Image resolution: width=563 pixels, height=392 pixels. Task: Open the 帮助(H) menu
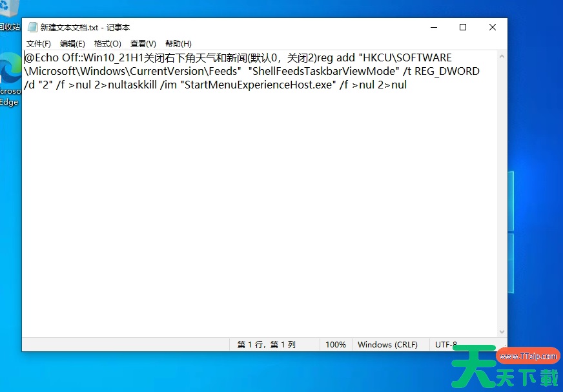[x=178, y=43]
